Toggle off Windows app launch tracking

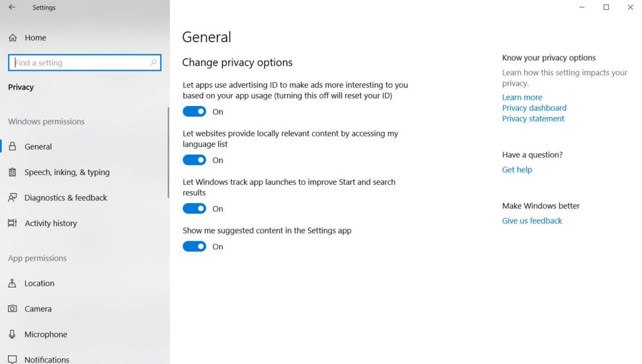tap(194, 209)
